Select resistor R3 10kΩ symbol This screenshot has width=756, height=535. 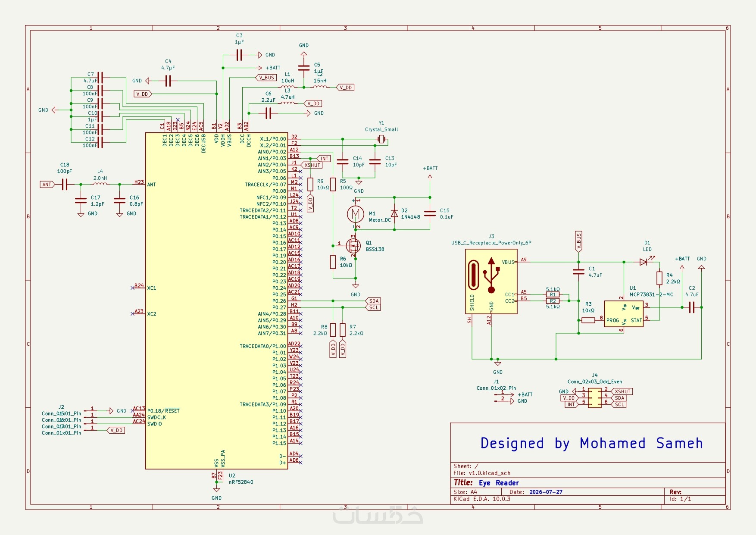(588, 320)
